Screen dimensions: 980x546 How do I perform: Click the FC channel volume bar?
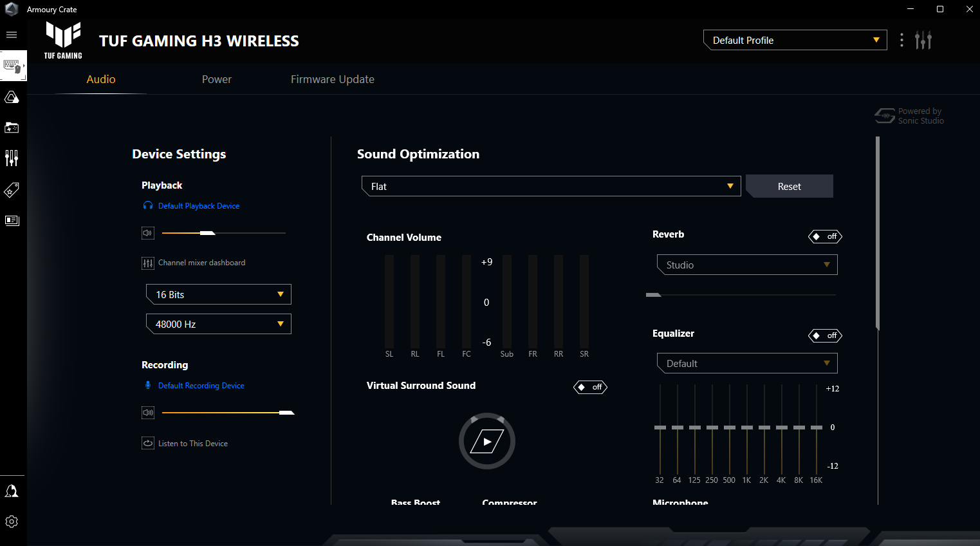467,301
